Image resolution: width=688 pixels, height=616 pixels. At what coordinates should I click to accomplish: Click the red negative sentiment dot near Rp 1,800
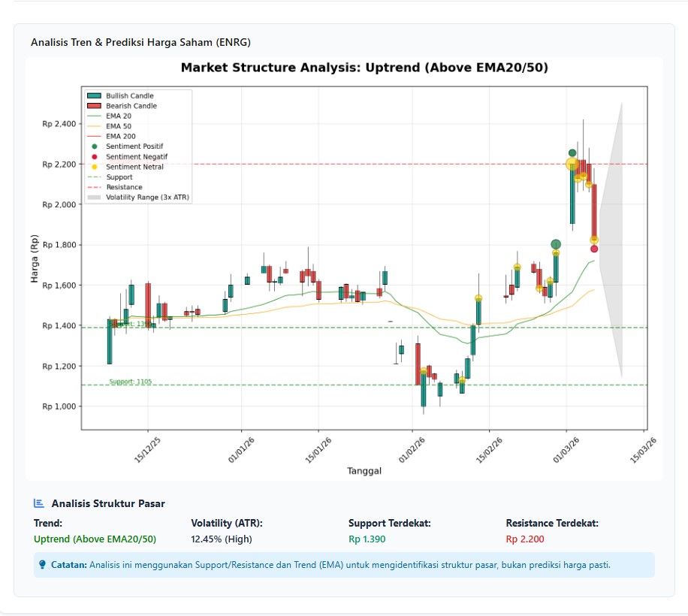coord(594,249)
